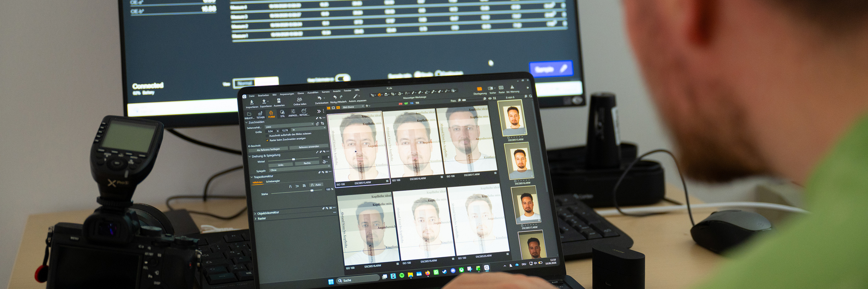This screenshot has height=289, width=868.
Task: Click the blue button on the background monitor
Action: [x=551, y=69]
